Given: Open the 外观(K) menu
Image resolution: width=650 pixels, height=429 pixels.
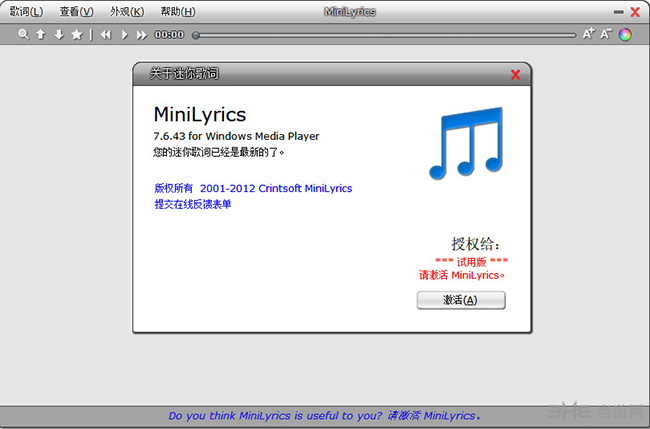Looking at the screenshot, I should [x=127, y=12].
